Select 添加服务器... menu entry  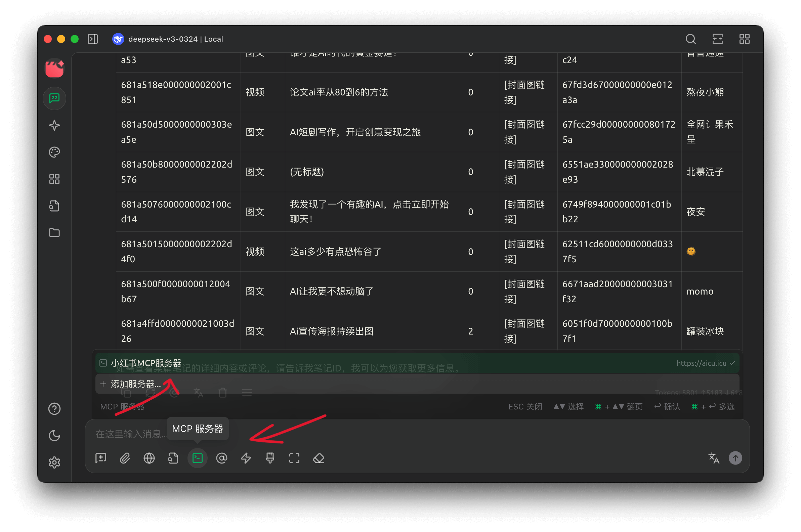136,384
